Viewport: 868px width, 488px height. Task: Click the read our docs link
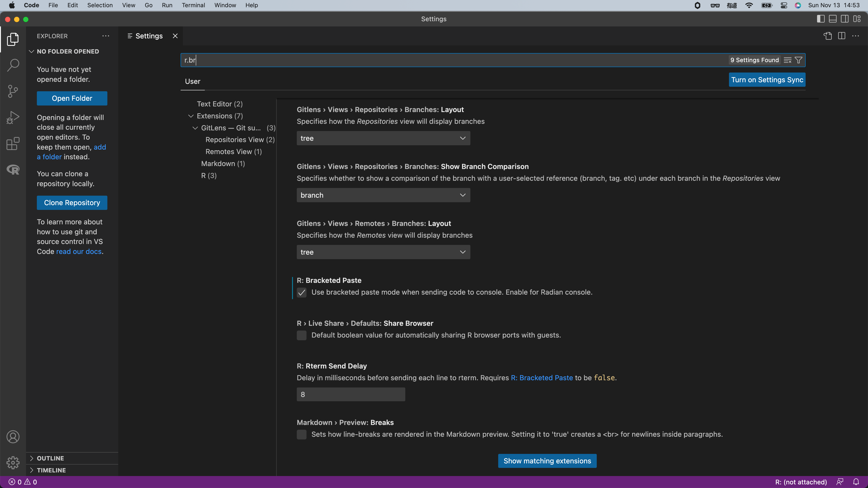pyautogui.click(x=78, y=251)
